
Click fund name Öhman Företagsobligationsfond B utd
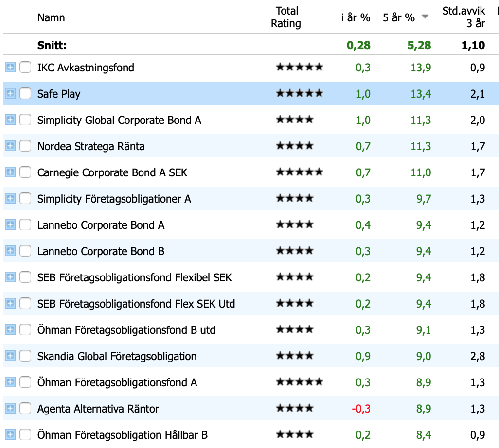point(126,330)
